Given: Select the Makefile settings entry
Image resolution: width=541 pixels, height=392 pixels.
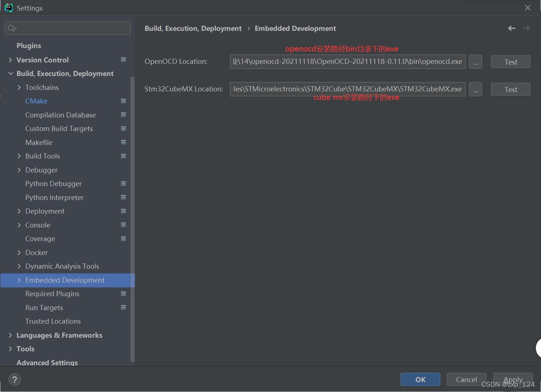Looking at the screenshot, I should coord(39,142).
